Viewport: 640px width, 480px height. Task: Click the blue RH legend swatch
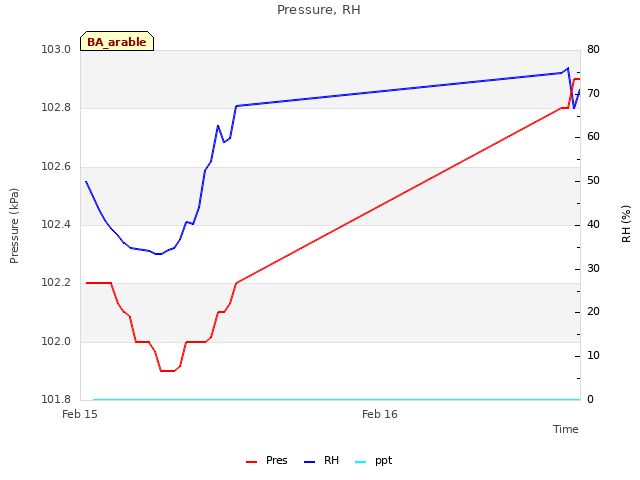point(310,462)
